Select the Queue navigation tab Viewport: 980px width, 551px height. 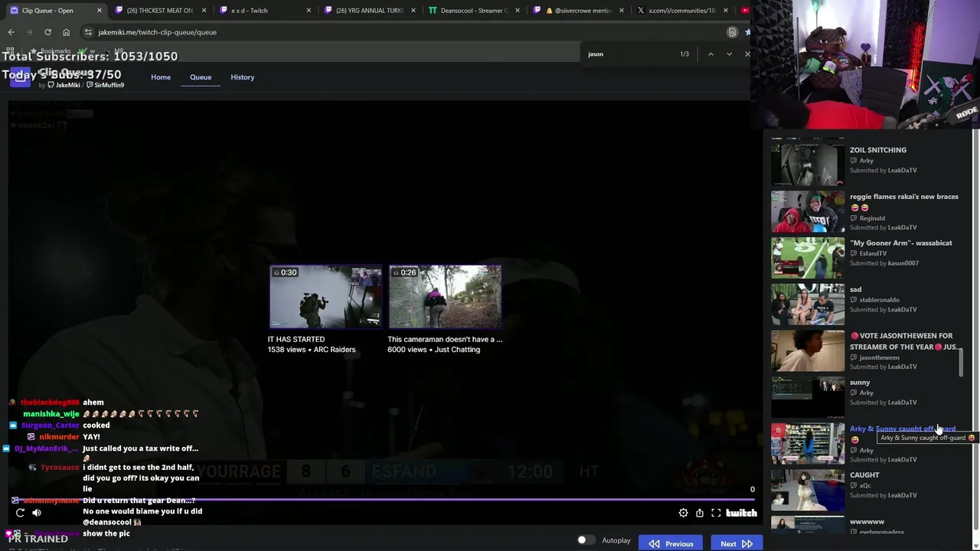click(x=201, y=77)
